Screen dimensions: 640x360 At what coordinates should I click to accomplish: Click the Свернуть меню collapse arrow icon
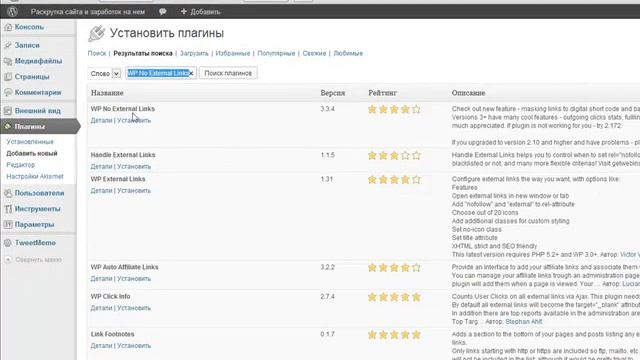click(x=8, y=260)
